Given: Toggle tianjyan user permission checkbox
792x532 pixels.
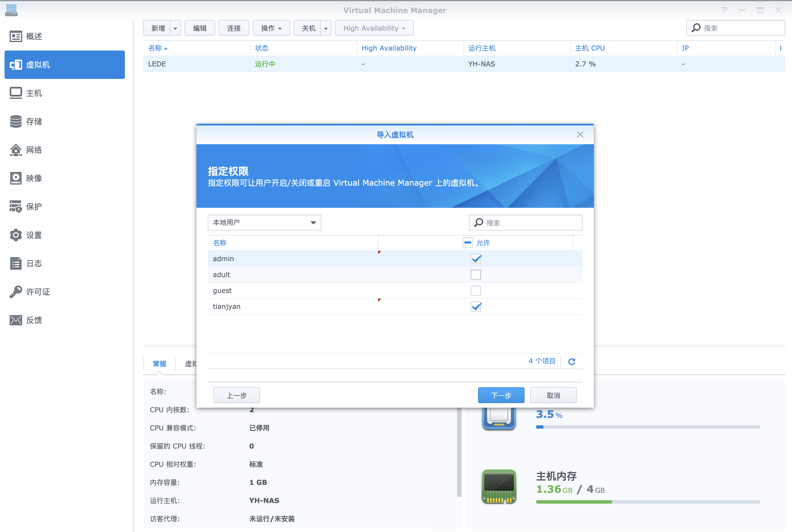Looking at the screenshot, I should (x=475, y=306).
